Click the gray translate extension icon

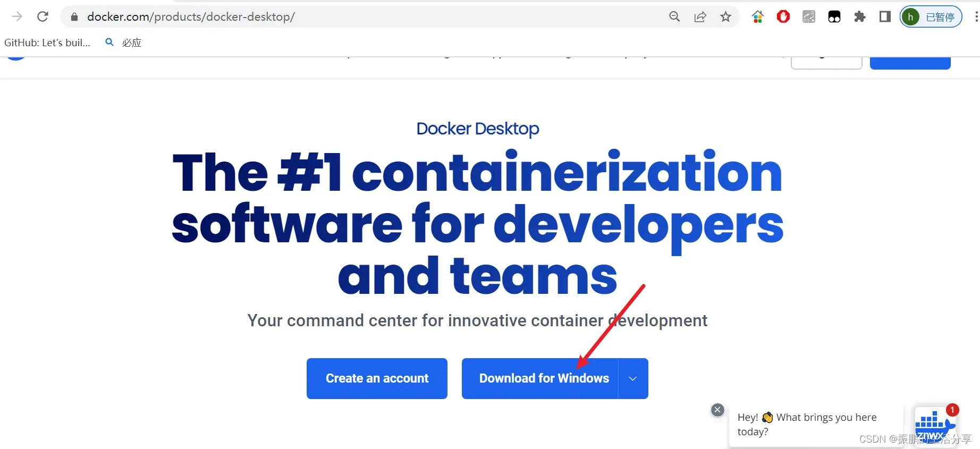click(809, 17)
